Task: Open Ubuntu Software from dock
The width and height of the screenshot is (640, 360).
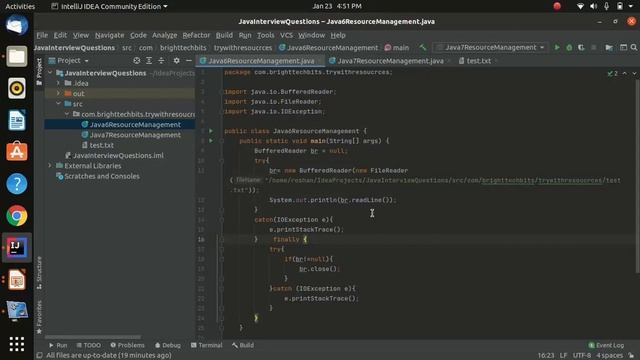Action: tap(17, 152)
